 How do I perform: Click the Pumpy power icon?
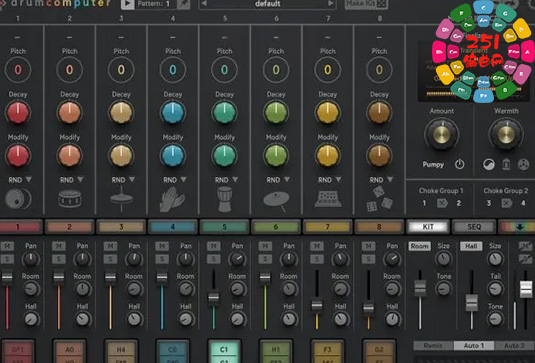click(460, 164)
